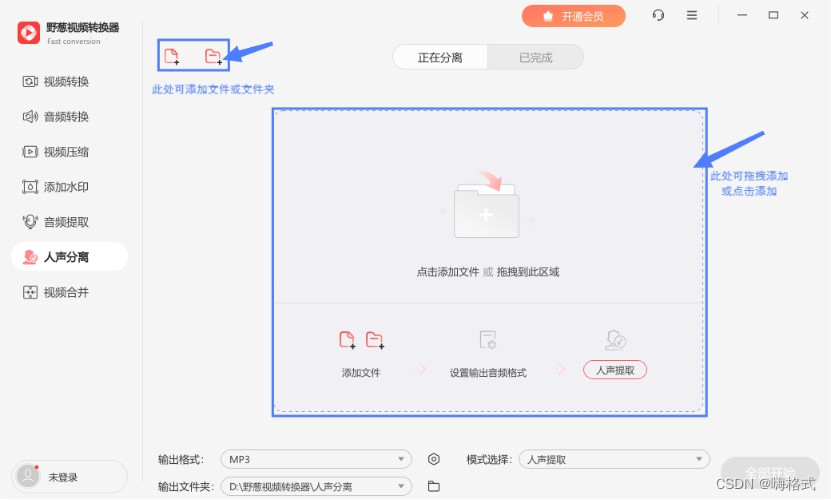
Task: Browse output folder with folder icon
Action: point(434,486)
